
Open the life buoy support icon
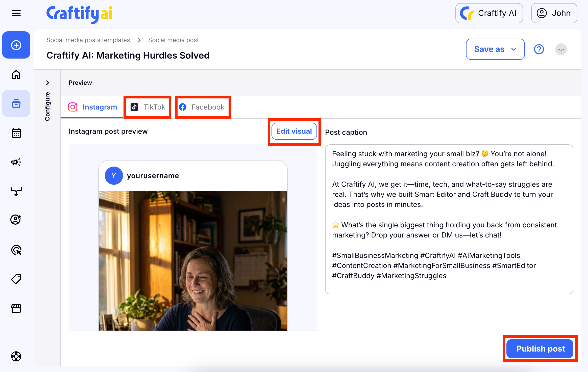coord(16,356)
